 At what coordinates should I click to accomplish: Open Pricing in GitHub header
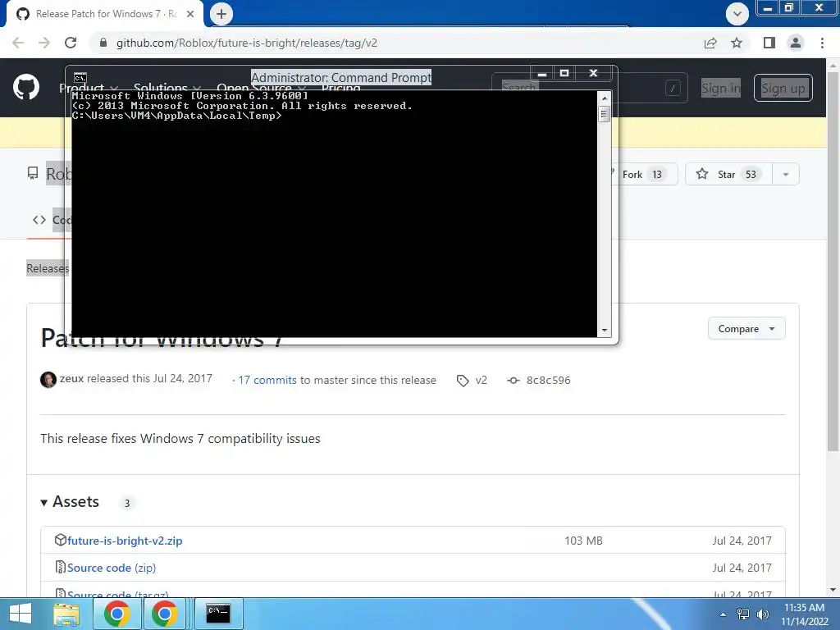click(x=340, y=87)
